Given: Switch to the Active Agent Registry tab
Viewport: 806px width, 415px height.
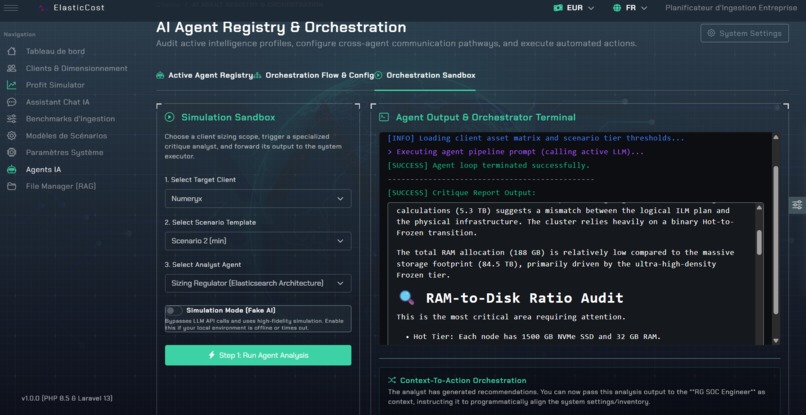Looking at the screenshot, I should pos(205,75).
